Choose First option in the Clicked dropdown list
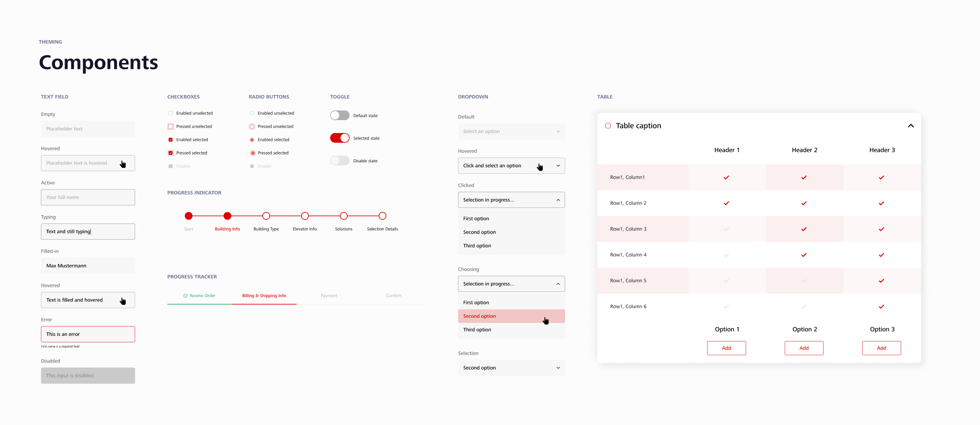This screenshot has height=425, width=980. [511, 219]
